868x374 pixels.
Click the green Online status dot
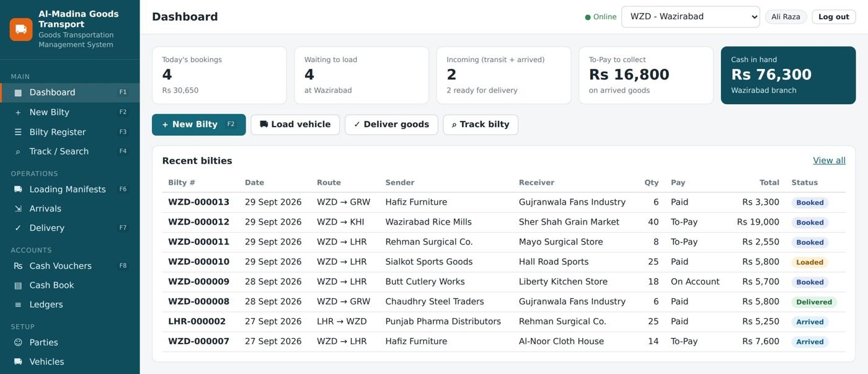pos(588,17)
